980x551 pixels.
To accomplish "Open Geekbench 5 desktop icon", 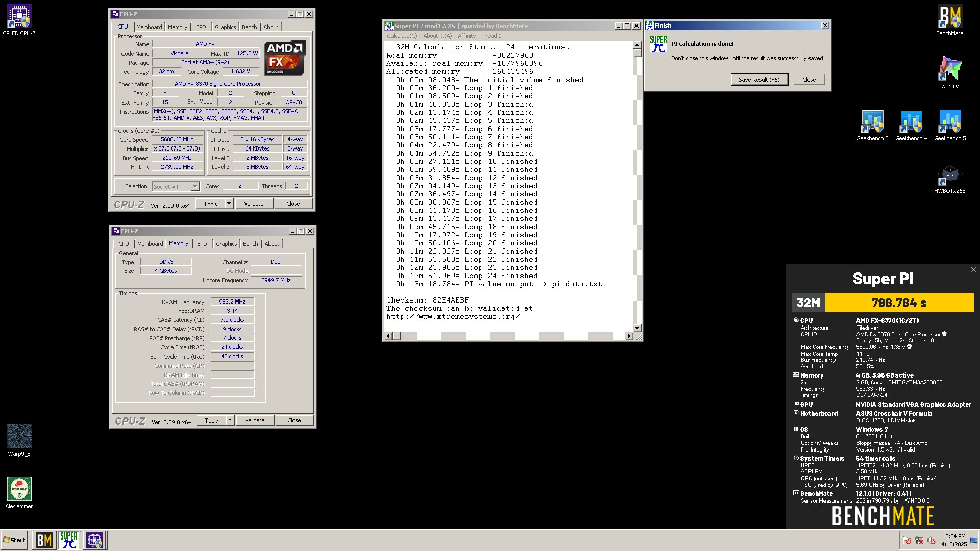I will point(950,125).
